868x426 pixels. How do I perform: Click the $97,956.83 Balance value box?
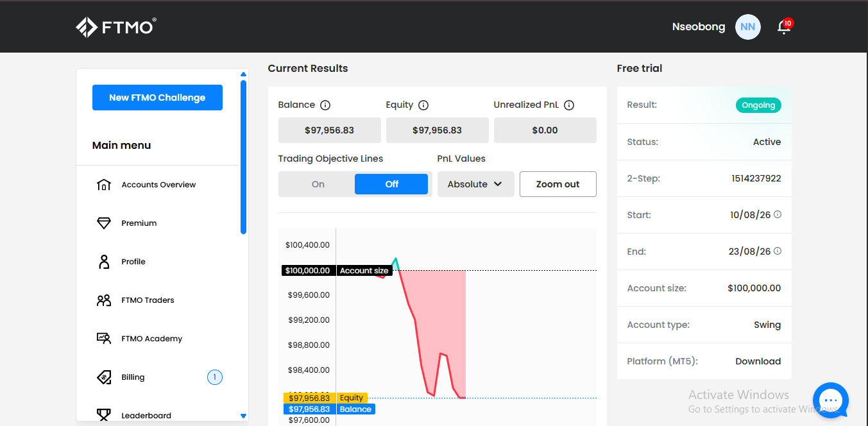[x=330, y=130]
